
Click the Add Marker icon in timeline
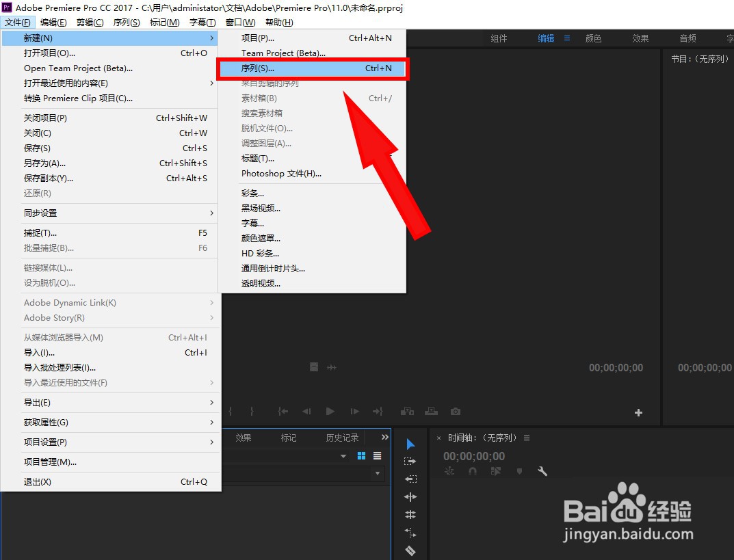[x=519, y=471]
